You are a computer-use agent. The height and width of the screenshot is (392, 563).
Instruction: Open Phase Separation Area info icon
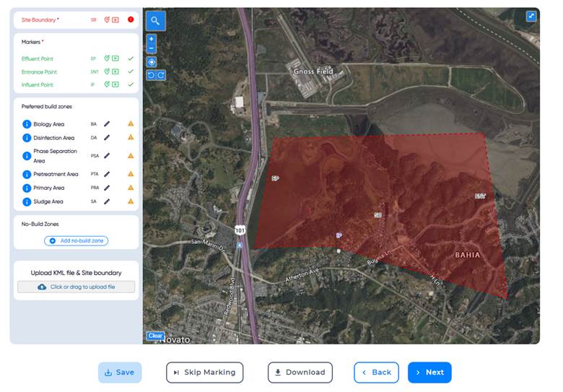[27, 156]
